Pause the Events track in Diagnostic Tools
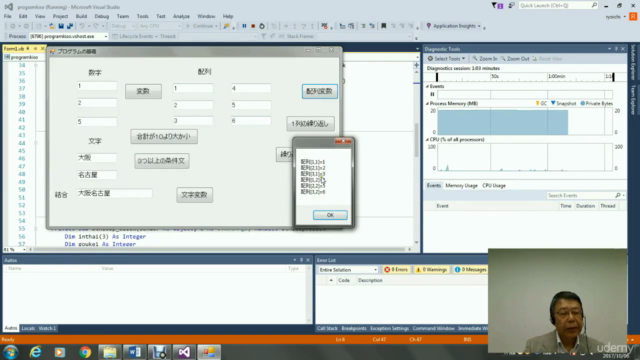Viewport: 640px width, 360px height. (432, 94)
